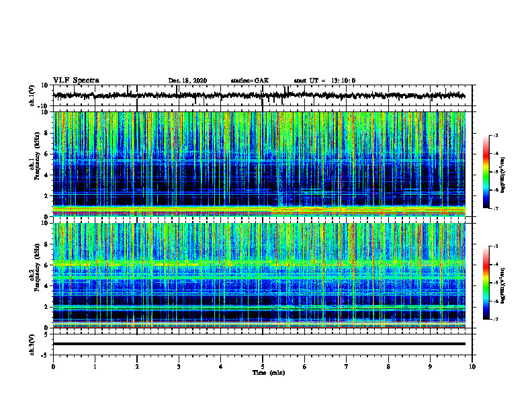Click time axis tick label "3"
The height and width of the screenshot is (411, 532).
179,367
